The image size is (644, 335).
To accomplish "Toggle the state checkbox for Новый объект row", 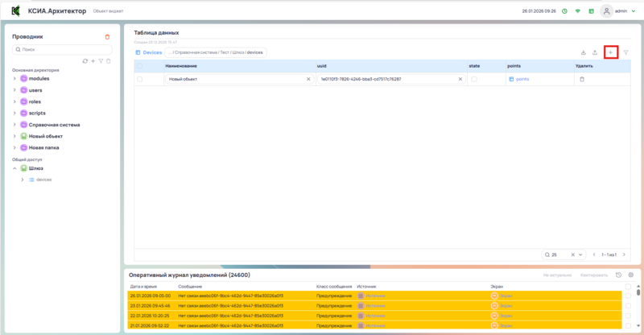I will [x=474, y=80].
